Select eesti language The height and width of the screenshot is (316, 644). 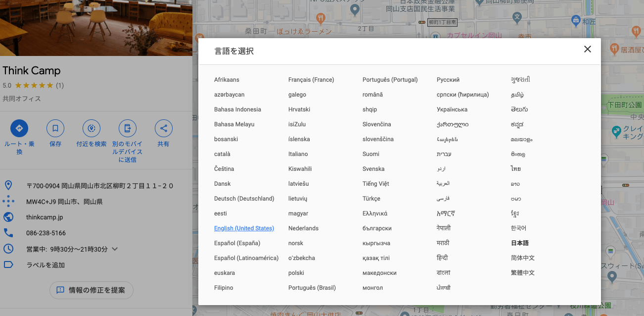click(221, 213)
